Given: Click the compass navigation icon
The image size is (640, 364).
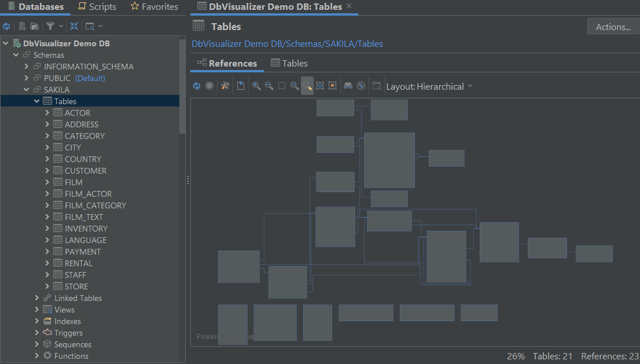Looking at the screenshot, I should [x=361, y=86].
